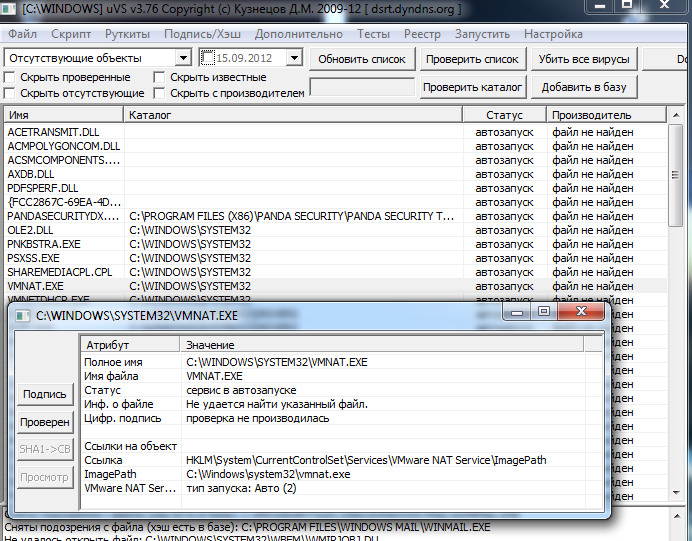Toggle 'Скрыть с производителем' checkbox
The height and width of the screenshot is (541, 692).
point(159,93)
